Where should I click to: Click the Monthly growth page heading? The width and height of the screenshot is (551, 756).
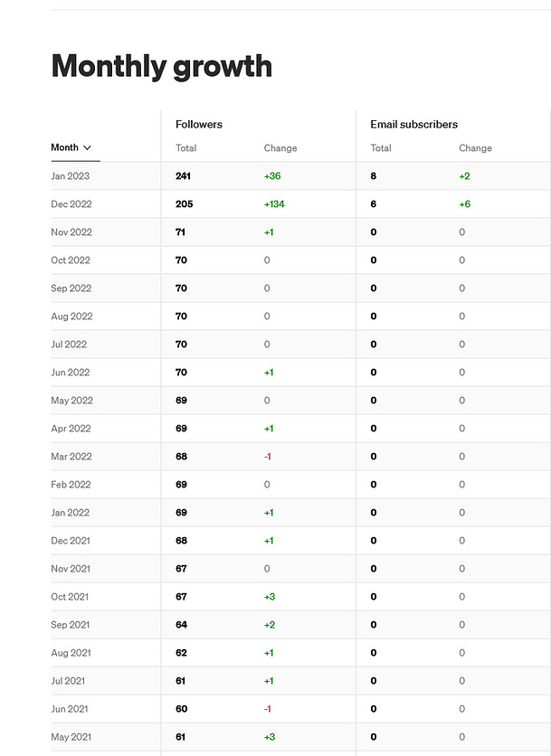[161, 66]
